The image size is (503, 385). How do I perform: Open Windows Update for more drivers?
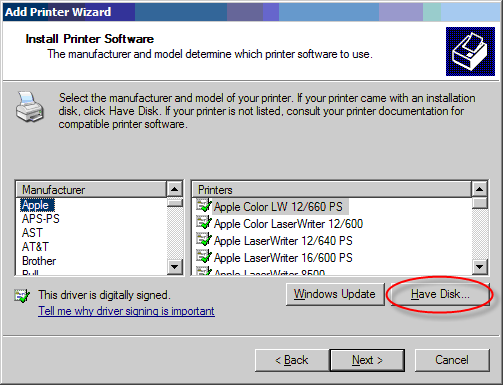[x=335, y=294]
